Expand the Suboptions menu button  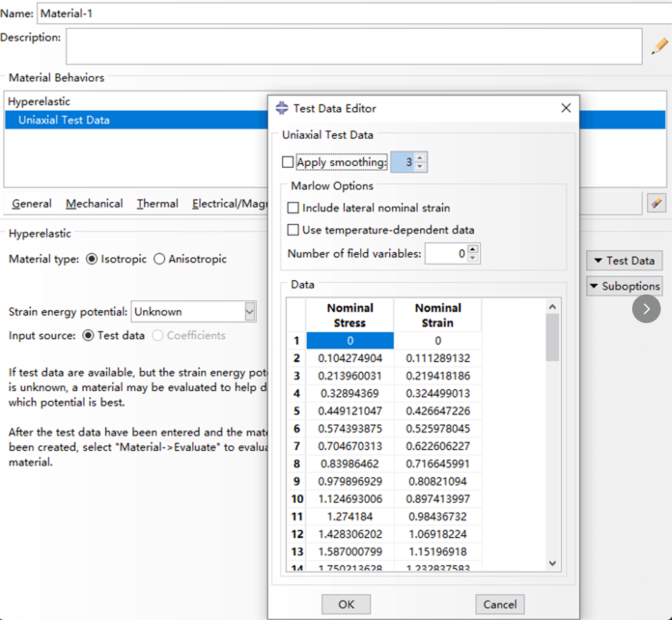624,286
